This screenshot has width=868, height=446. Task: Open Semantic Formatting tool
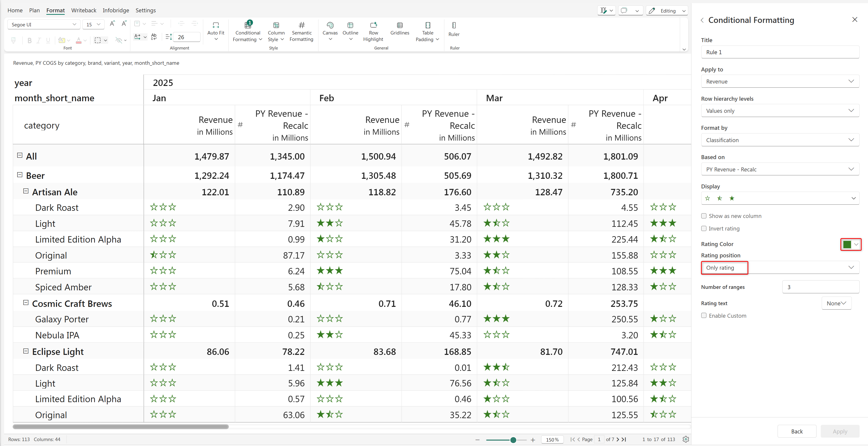pyautogui.click(x=301, y=26)
